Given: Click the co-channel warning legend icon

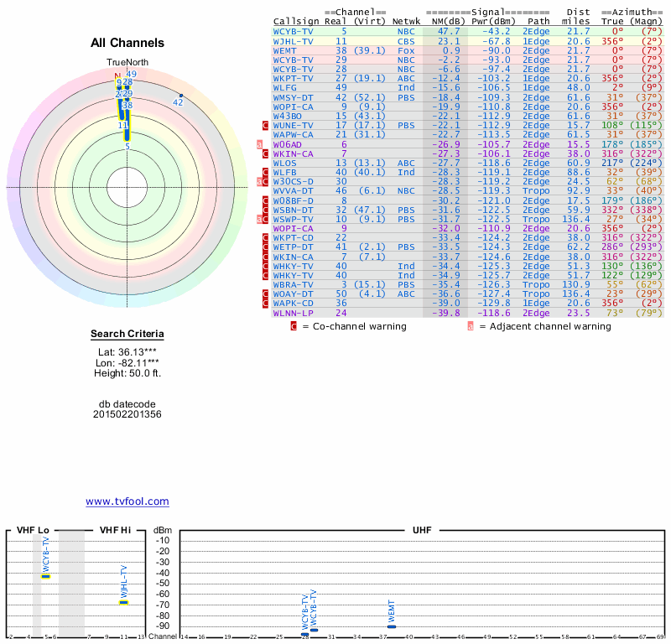Looking at the screenshot, I should 294,326.
